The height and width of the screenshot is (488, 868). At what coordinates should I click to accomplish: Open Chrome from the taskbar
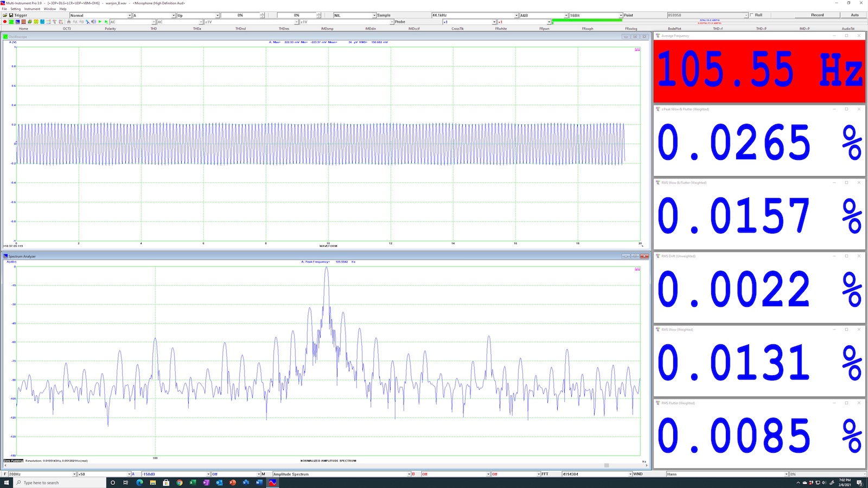point(180,483)
